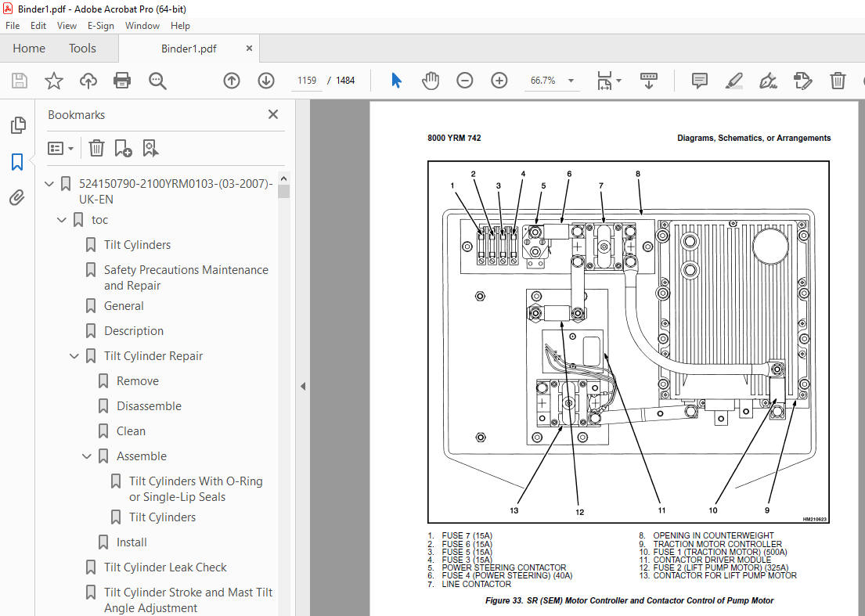
Task: Select the Binder1.pdf document tab
Action: tap(189, 49)
